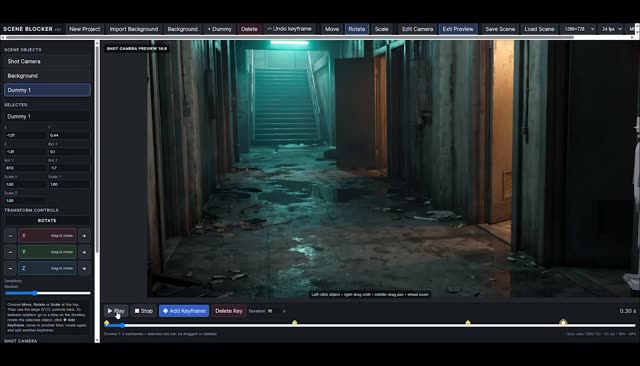This screenshot has height=366, width=640.
Task: Click the red X drag to rotate control
Action: coord(47,235)
